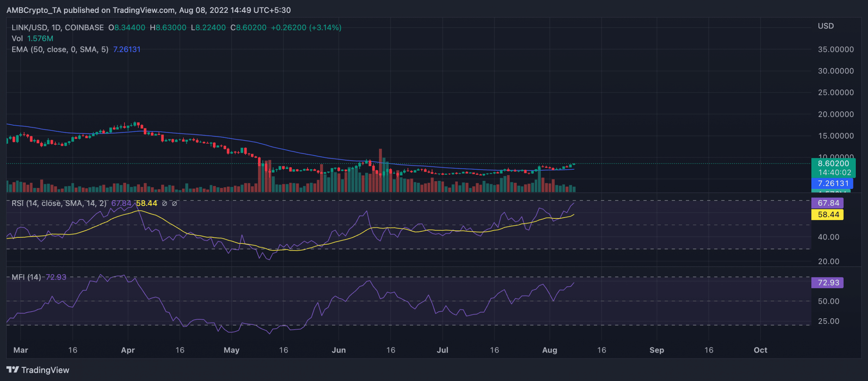Select the RSI (14, close, SMA, 14, 2) legend
The height and width of the screenshot is (381, 868).
click(59, 203)
